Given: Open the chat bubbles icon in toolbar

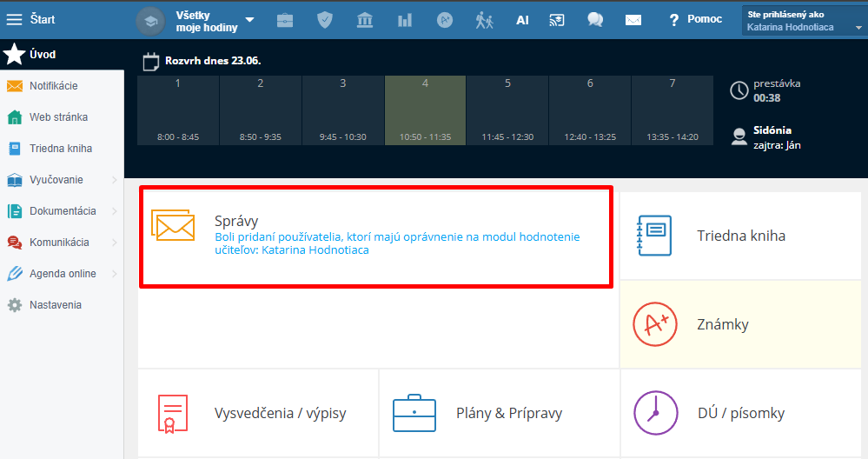Looking at the screenshot, I should 595,21.
